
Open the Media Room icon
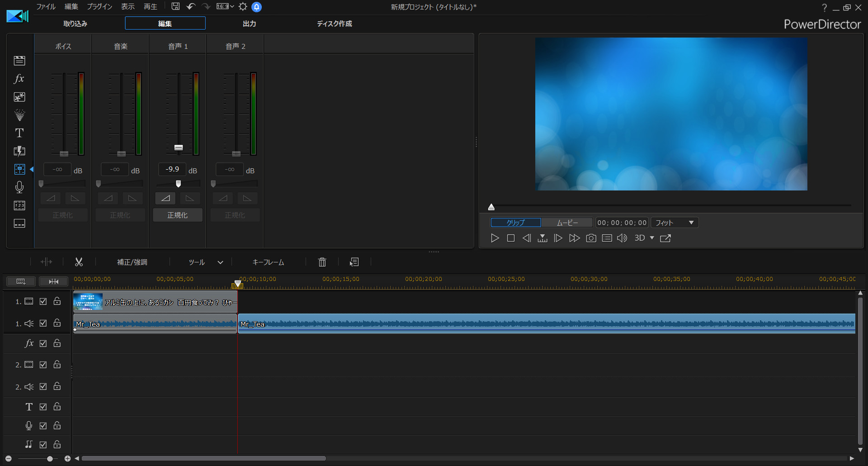tap(19, 61)
